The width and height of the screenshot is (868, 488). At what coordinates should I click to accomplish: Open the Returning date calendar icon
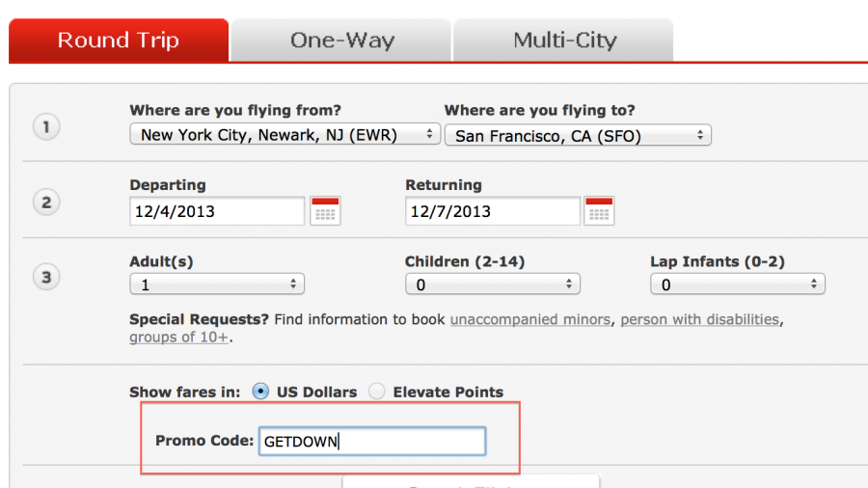(599, 211)
